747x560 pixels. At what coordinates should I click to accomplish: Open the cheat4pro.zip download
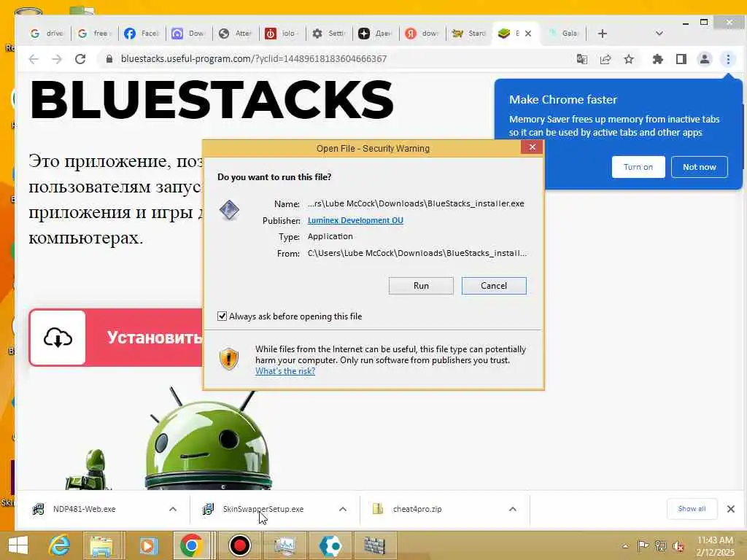tap(417, 509)
